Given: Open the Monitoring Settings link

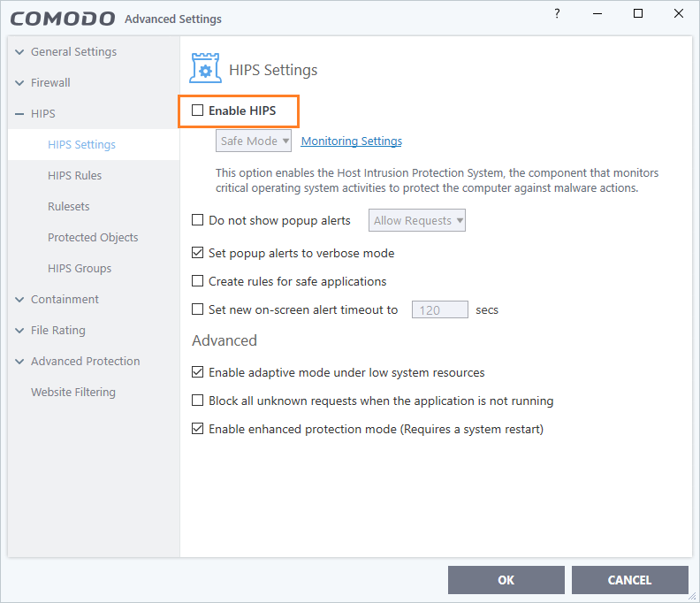Looking at the screenshot, I should point(352,141).
